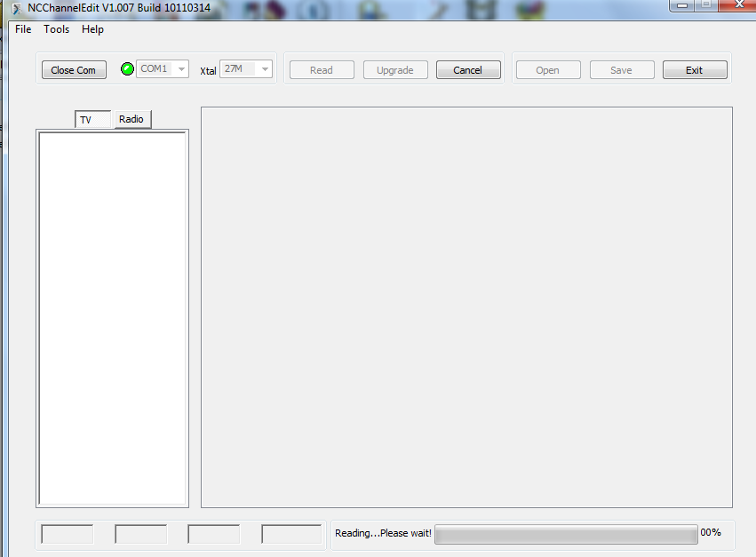Cancel the reading operation
The width and height of the screenshot is (756, 557).
[468, 70]
